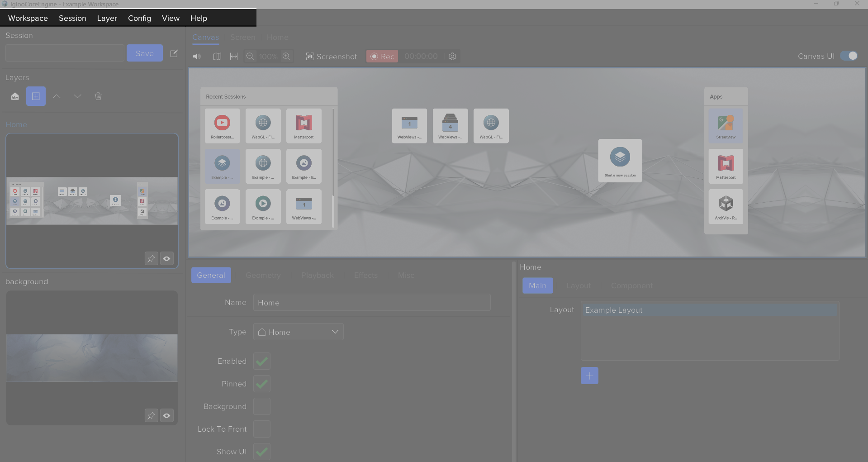The image size is (868, 462).
Task: Switch to the Geometry tab
Action: point(263,275)
